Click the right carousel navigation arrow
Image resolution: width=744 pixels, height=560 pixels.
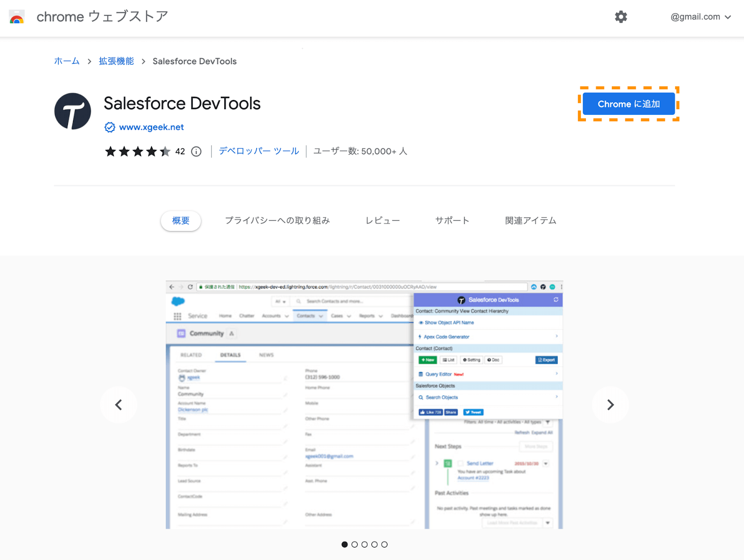pyautogui.click(x=611, y=404)
